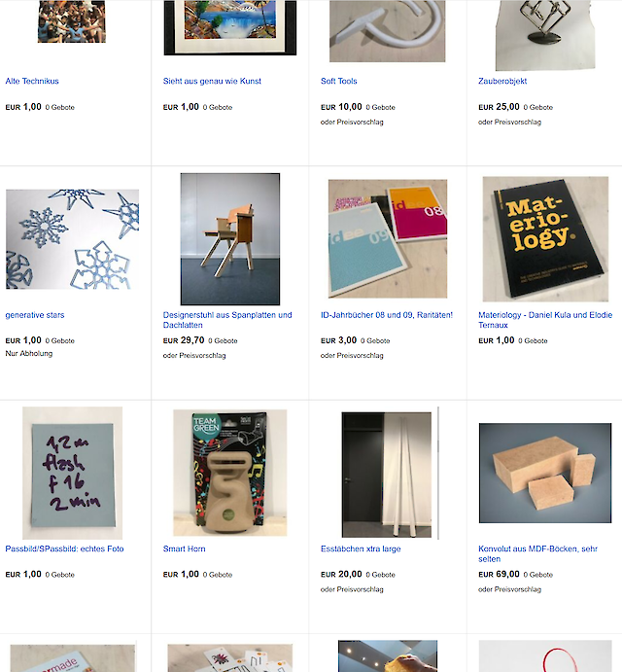Open Designerstuhl aus Spanplatten und Dachlatten link
Screen dimensions: 622x672
pos(227,320)
